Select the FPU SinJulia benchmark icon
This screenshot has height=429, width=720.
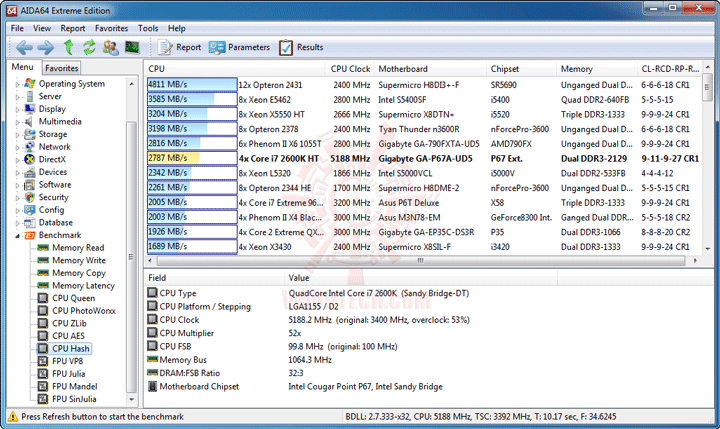pos(43,399)
